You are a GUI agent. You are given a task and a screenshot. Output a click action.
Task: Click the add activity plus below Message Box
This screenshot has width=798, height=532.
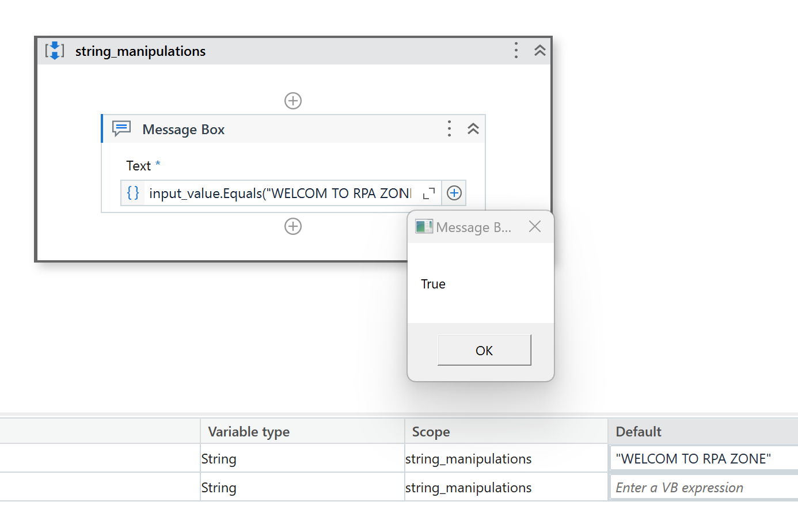tap(293, 226)
